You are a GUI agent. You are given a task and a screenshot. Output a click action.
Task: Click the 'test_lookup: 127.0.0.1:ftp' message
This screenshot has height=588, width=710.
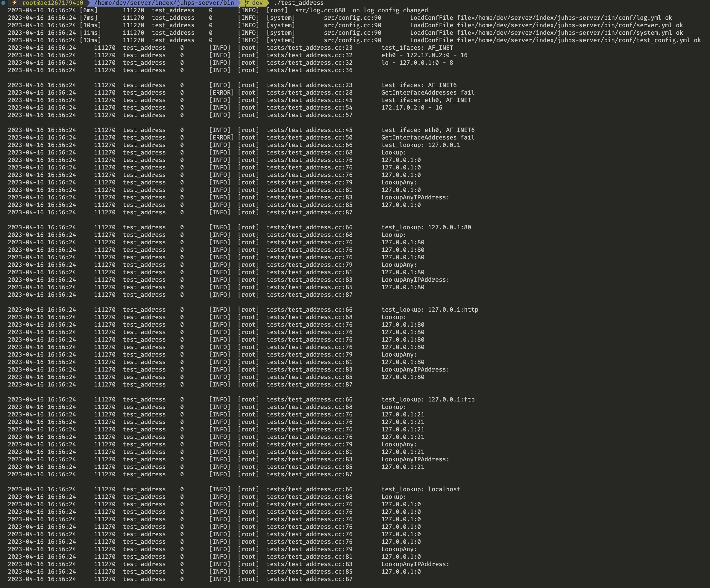click(x=428, y=399)
